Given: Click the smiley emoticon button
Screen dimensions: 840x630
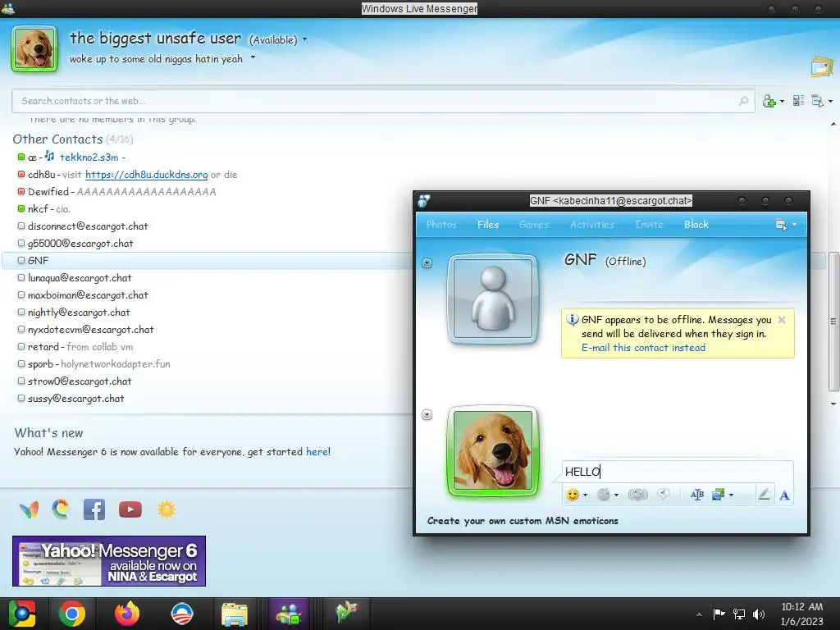Looking at the screenshot, I should (x=573, y=495).
